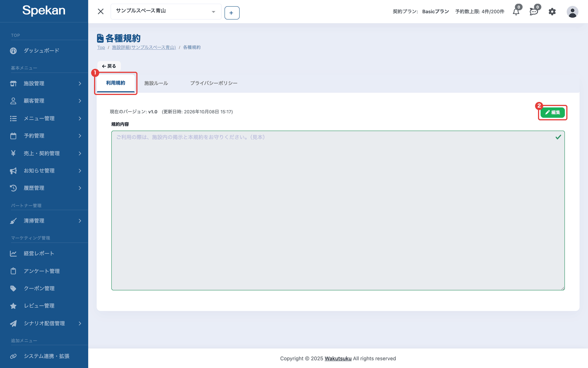Switch to the プライバシーポリシー tab
The width and height of the screenshot is (588, 368).
click(214, 83)
